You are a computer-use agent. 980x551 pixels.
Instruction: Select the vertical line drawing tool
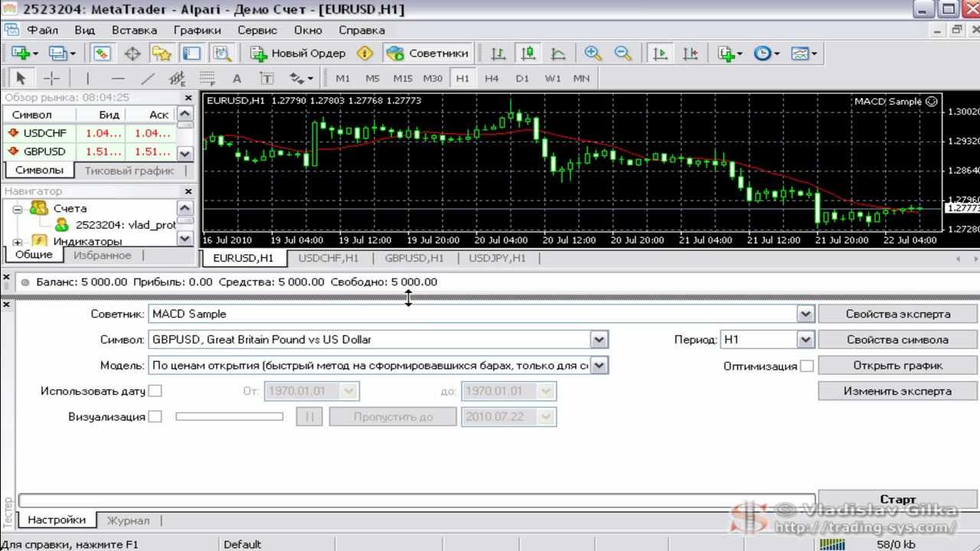(x=87, y=78)
